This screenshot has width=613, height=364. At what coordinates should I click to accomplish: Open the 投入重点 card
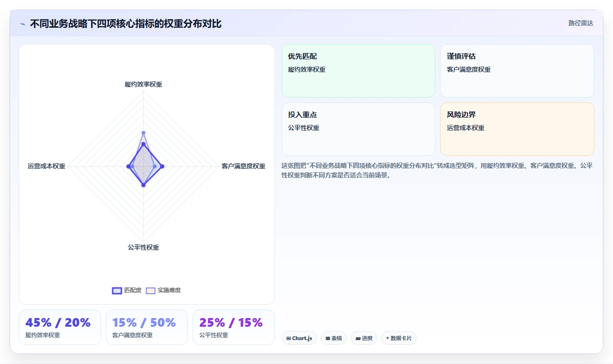pos(358,129)
